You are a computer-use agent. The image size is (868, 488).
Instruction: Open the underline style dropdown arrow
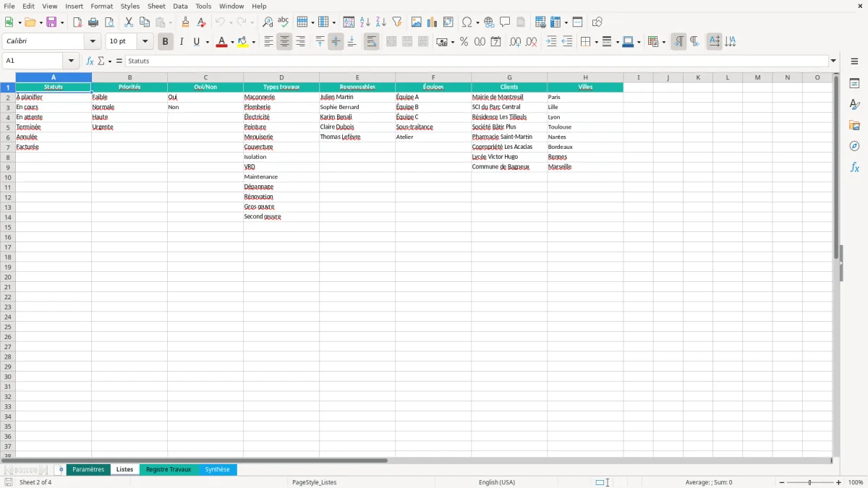point(207,42)
